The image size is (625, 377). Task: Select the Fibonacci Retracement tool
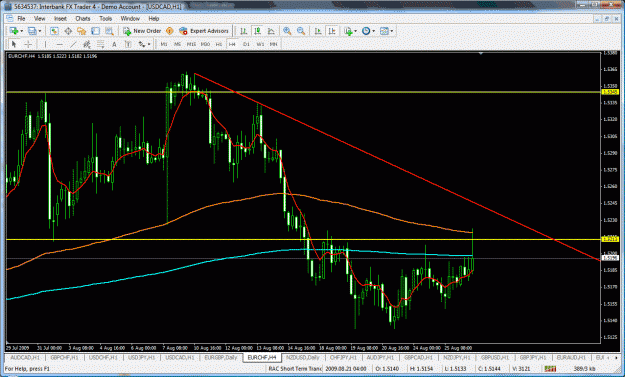click(100, 44)
